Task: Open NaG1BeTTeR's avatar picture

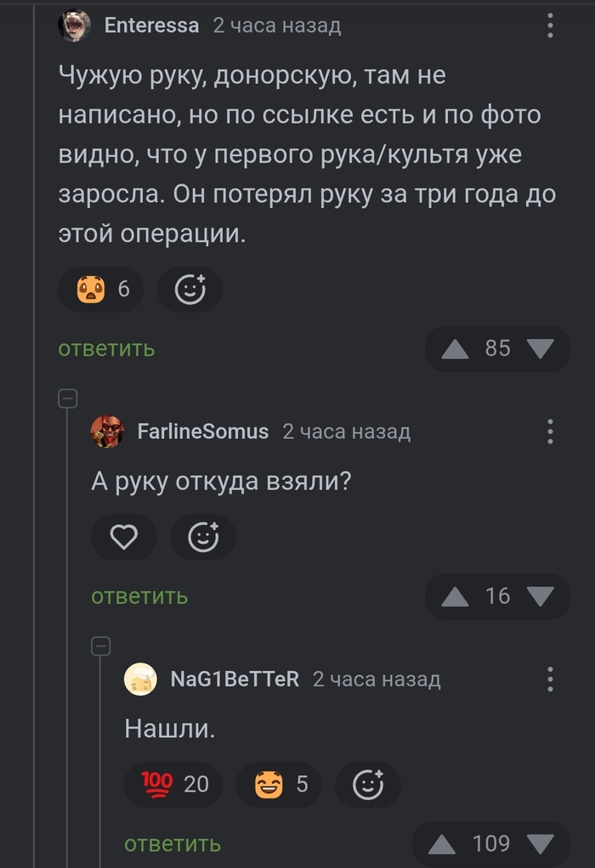Action: tap(140, 679)
